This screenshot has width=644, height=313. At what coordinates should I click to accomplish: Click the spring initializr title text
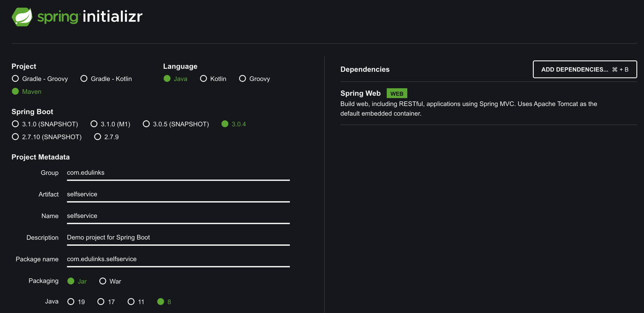[90, 17]
